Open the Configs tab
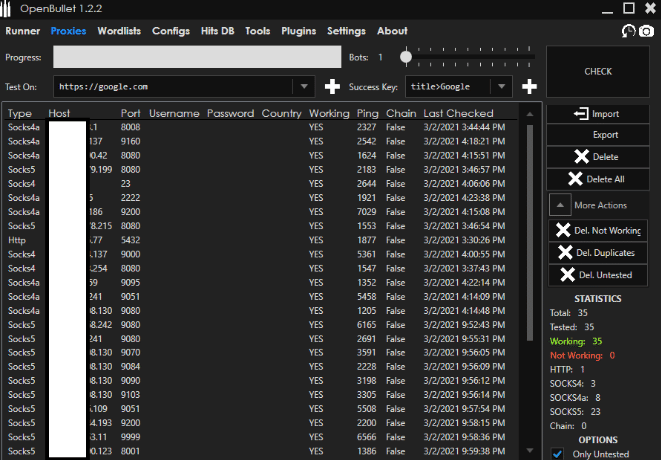The image size is (661, 460). click(171, 31)
